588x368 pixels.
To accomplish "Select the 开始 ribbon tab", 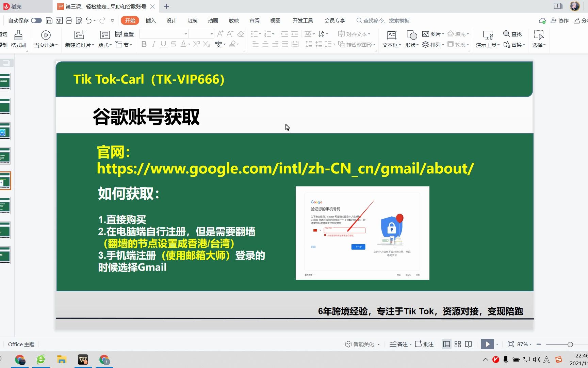I will [x=130, y=20].
